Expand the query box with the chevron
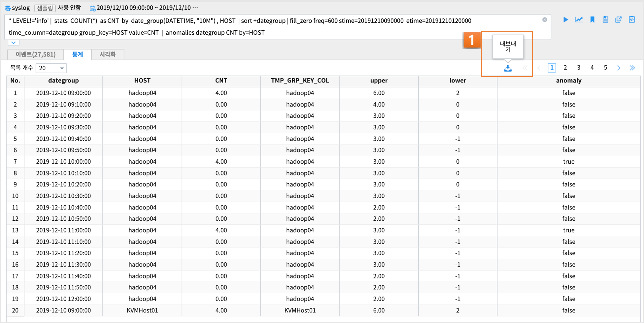This screenshot has height=323, width=644. click(13, 43)
